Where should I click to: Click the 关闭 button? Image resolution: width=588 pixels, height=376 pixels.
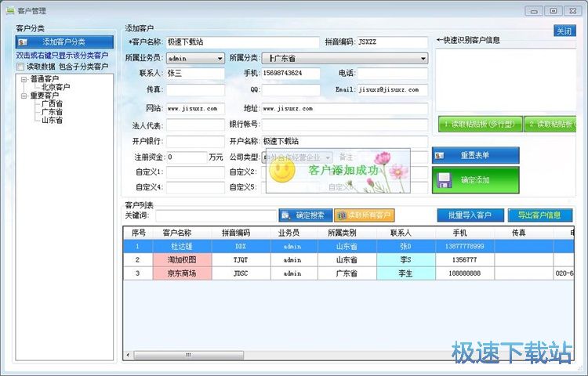[564, 31]
